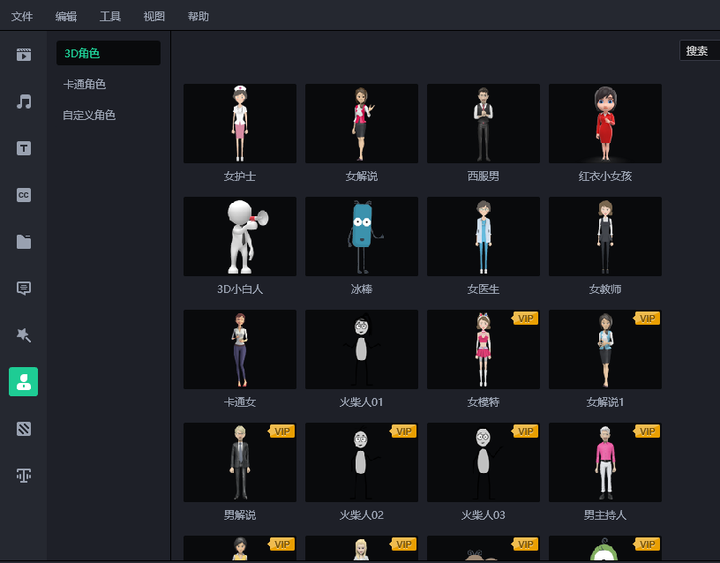The width and height of the screenshot is (720, 563).
Task: Click the 搜索 search field
Action: tap(699, 51)
